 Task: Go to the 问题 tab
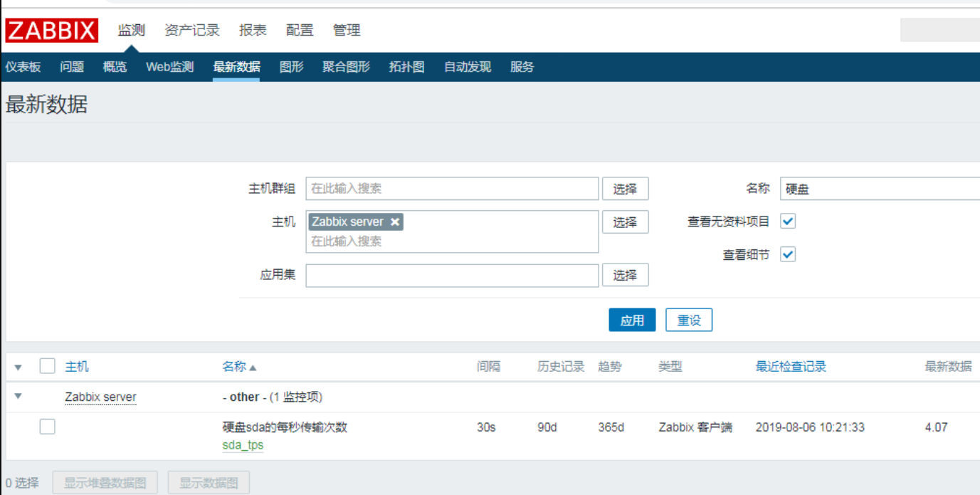coord(72,67)
